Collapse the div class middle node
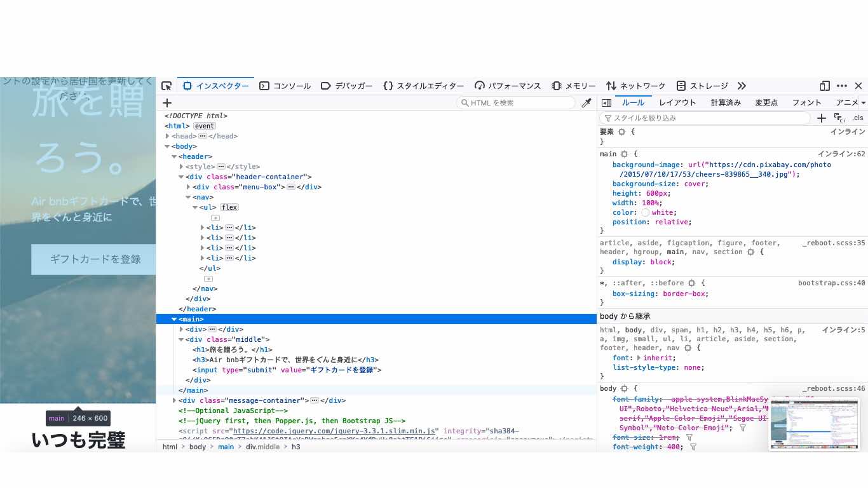This screenshot has width=868, height=488. point(181,339)
